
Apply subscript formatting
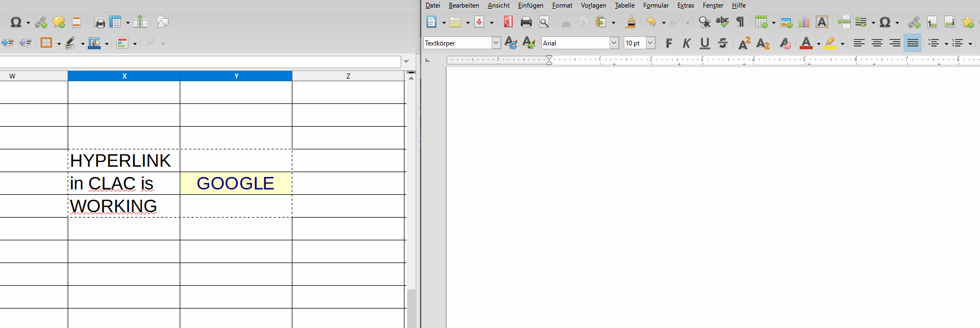pyautogui.click(x=763, y=43)
